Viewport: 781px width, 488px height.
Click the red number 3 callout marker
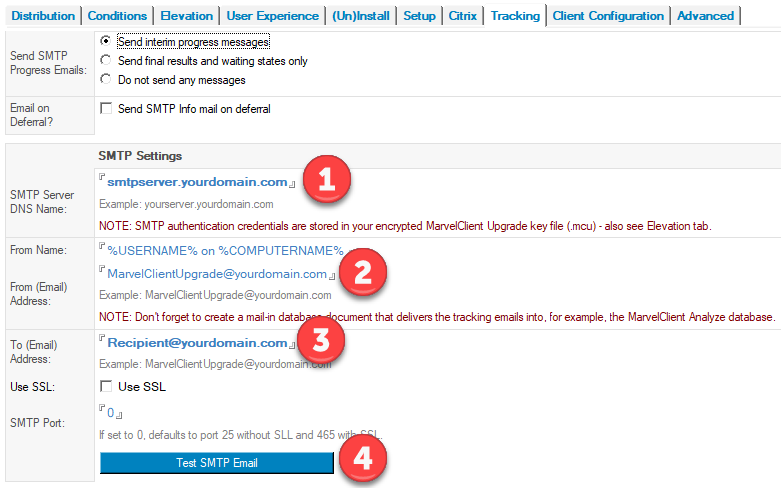click(321, 341)
